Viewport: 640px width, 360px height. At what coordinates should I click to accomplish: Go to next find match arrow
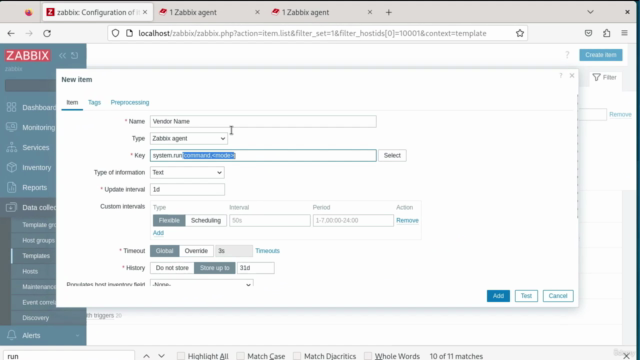click(x=162, y=356)
